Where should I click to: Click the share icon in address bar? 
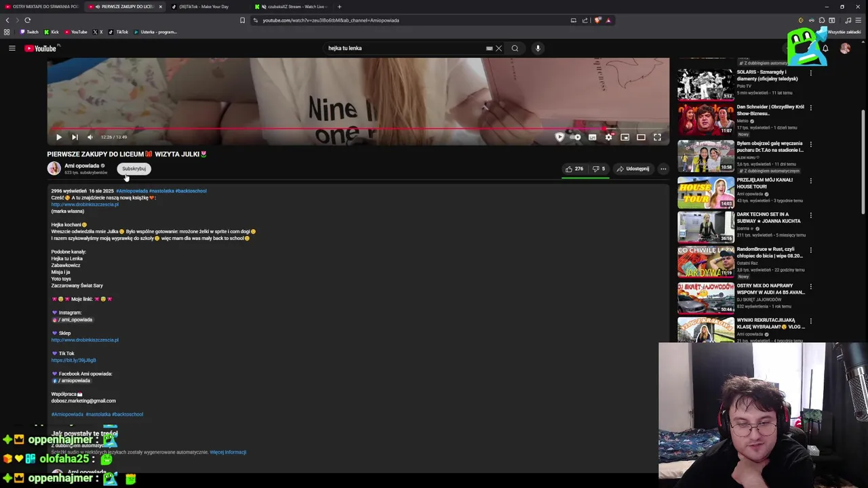[585, 20]
